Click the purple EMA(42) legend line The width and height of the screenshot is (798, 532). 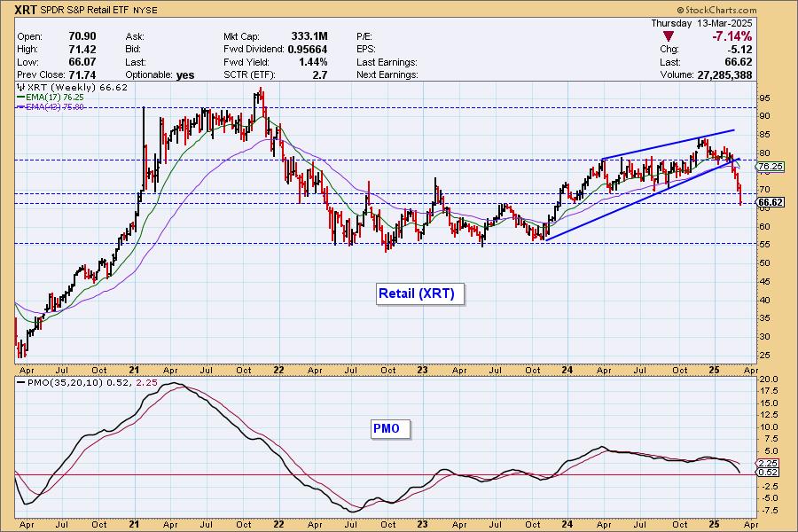21,106
